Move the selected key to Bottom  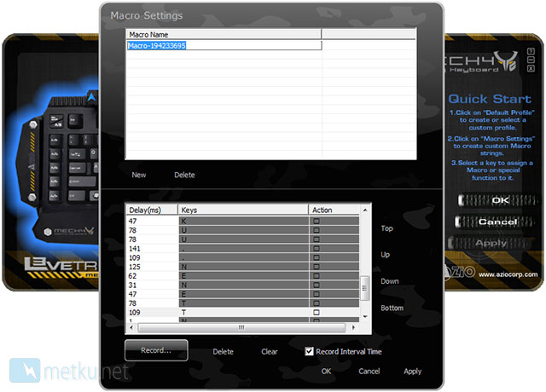point(392,308)
